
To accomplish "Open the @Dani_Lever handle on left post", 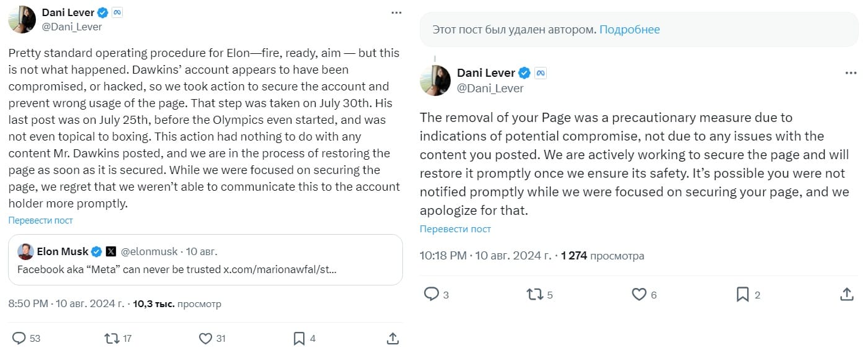I will pos(72,27).
